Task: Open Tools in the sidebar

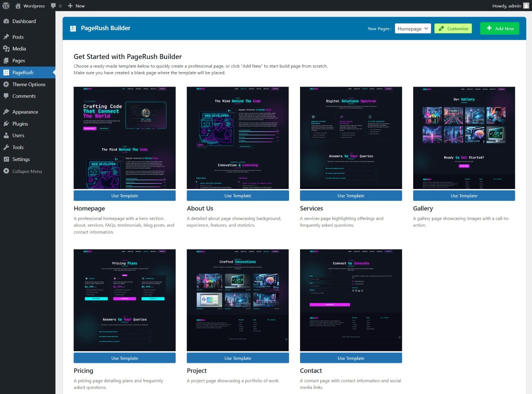Action: pos(28,147)
